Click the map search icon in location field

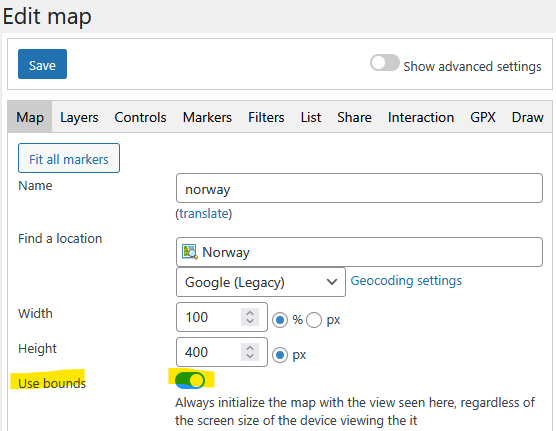(x=190, y=252)
